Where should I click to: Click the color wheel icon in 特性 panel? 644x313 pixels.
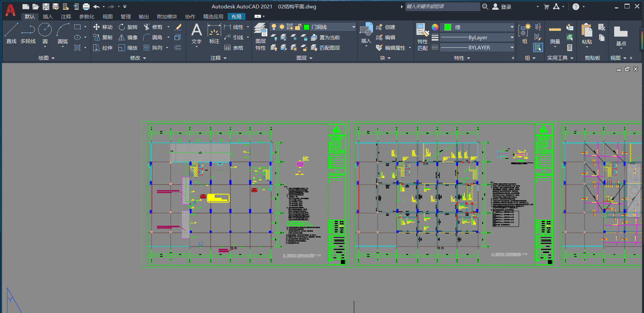(x=435, y=27)
